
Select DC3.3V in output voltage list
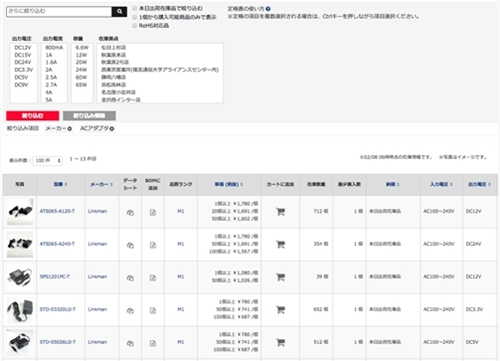24,70
